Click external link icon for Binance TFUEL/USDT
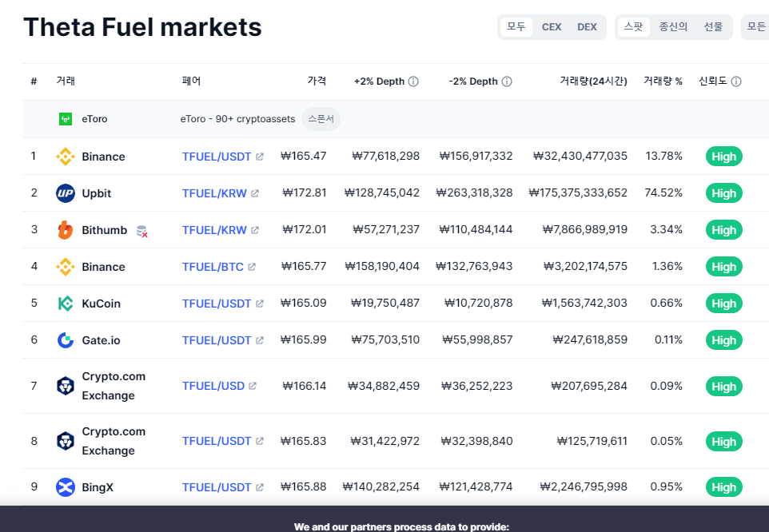 (260, 157)
